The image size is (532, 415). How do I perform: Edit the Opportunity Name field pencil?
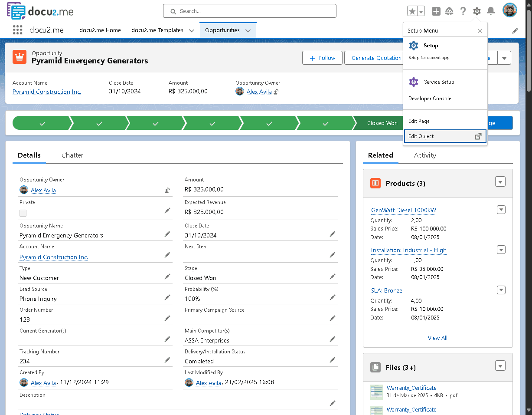(167, 234)
